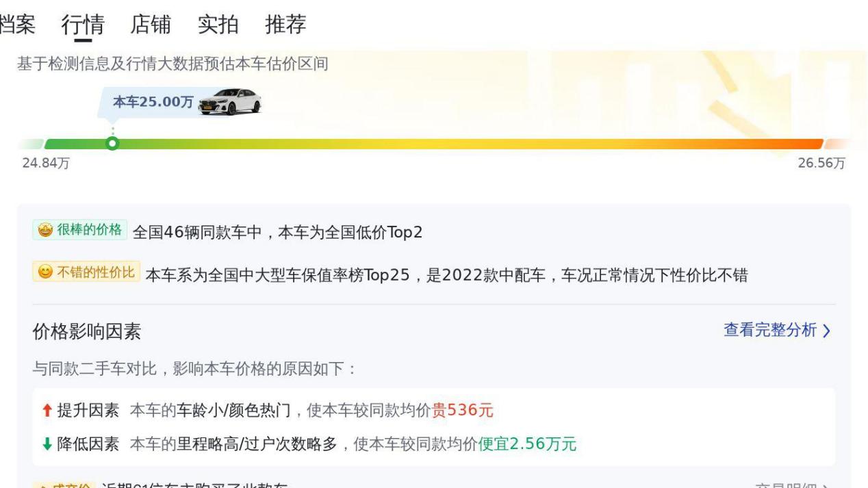Click the 很棒的价格 smiley badge

coord(79,230)
